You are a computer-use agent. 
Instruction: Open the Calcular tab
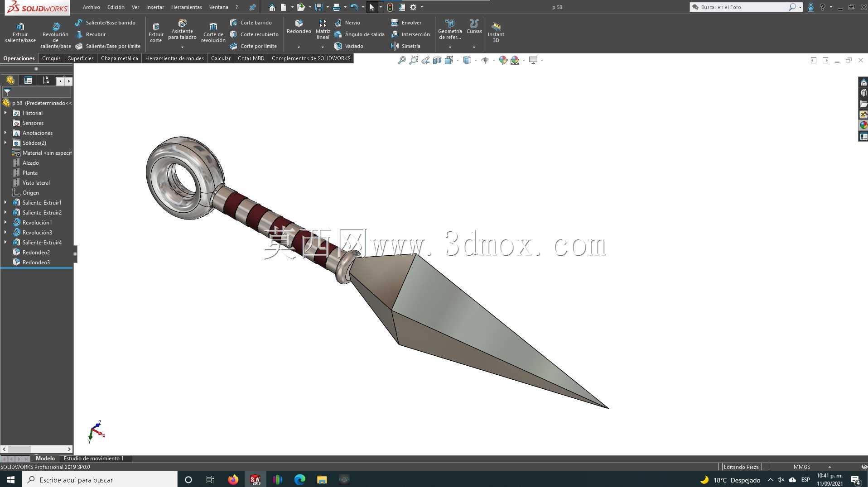click(x=221, y=58)
